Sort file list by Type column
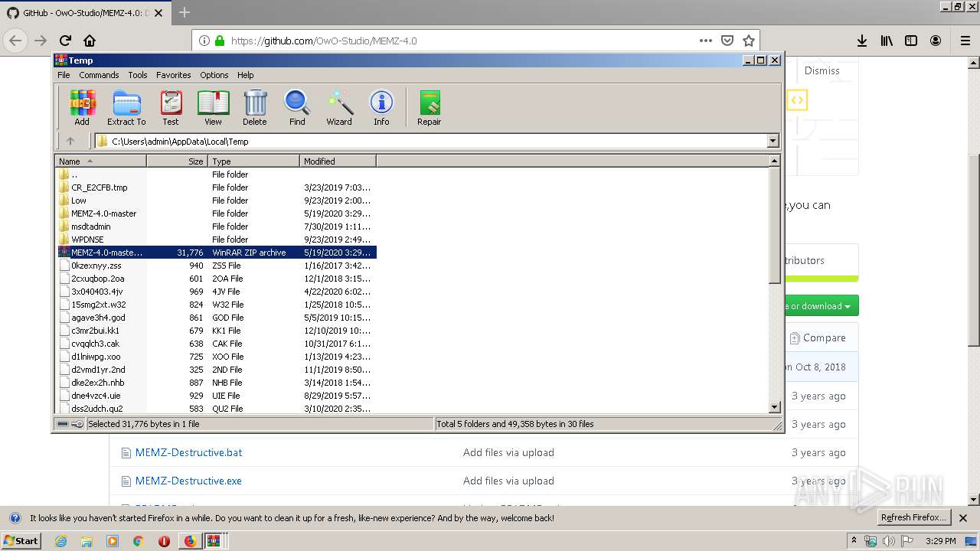 [x=254, y=161]
